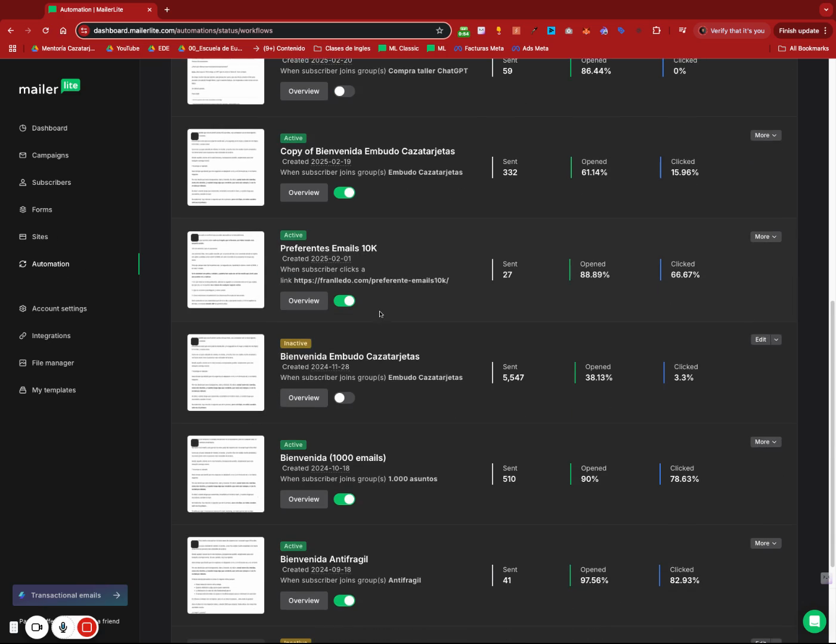Expand More menu for Bienvenida Antifragil

[x=766, y=543]
